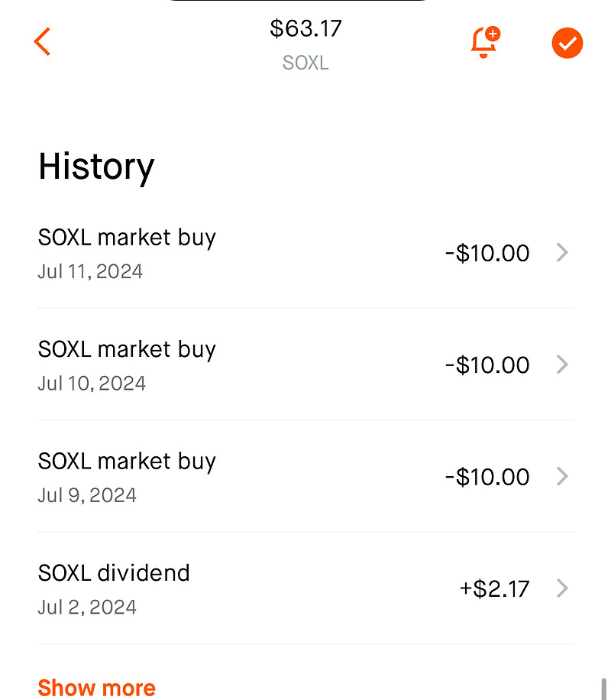
Task: Tap the $63.17 price in header
Action: point(305,29)
